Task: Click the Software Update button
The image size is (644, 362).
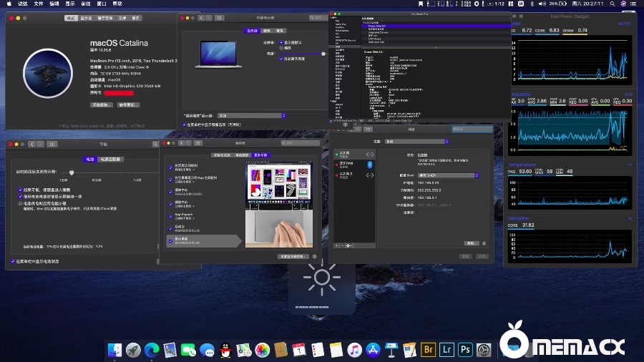Action: [x=129, y=104]
